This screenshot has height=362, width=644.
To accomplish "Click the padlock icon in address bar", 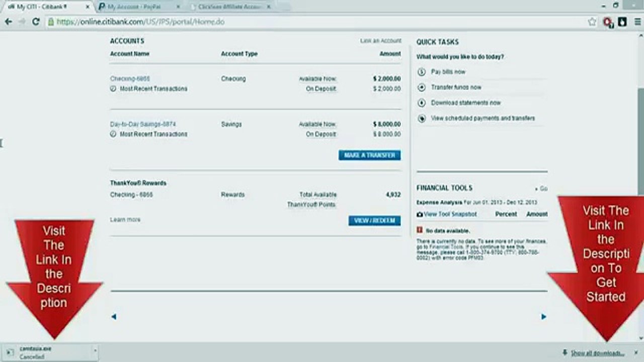I will click(x=51, y=22).
